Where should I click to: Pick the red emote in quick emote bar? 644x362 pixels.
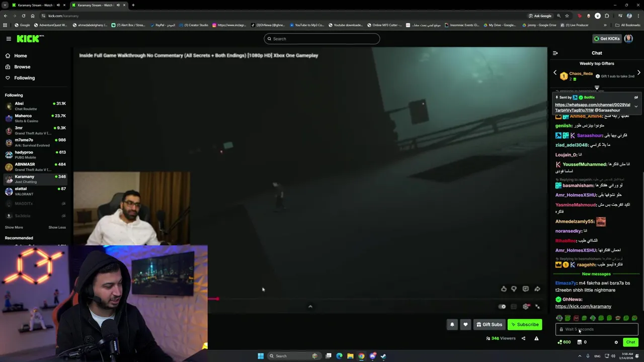pos(576,318)
